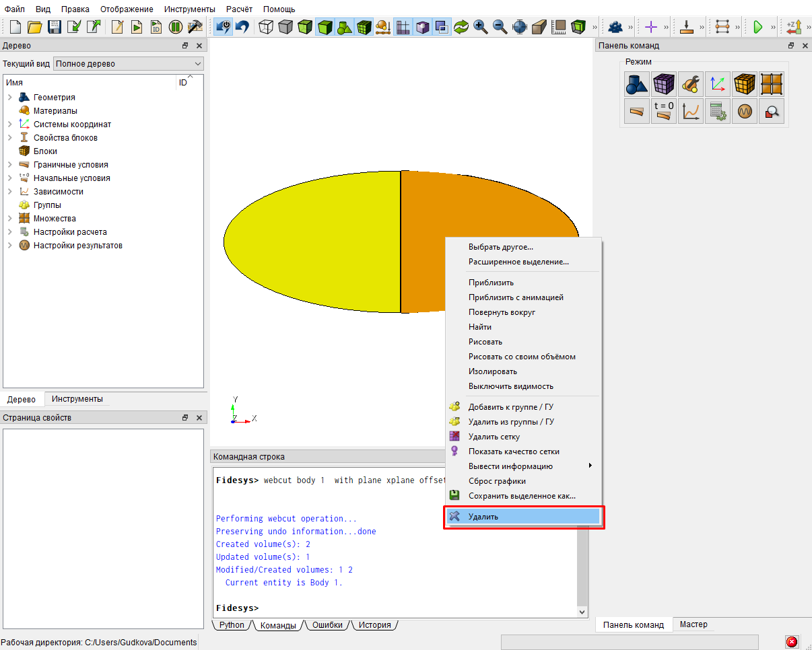The height and width of the screenshot is (650, 812).
Task: Open wrench and sphere materials mode
Action: click(x=691, y=84)
